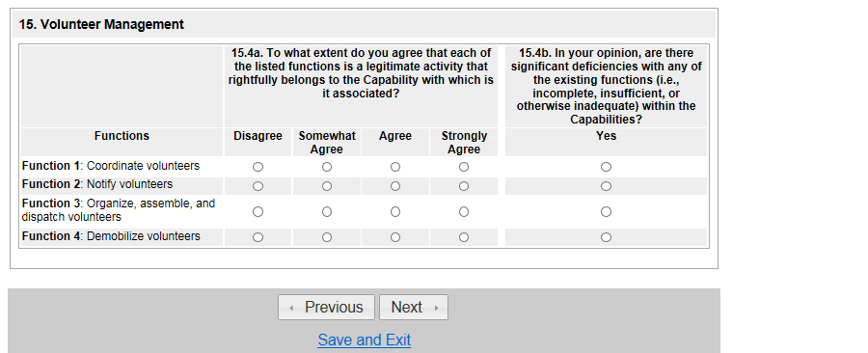Choose Somewhat Agree for Coordinate volunteers
This screenshot has width=868, height=353.
[x=327, y=167]
